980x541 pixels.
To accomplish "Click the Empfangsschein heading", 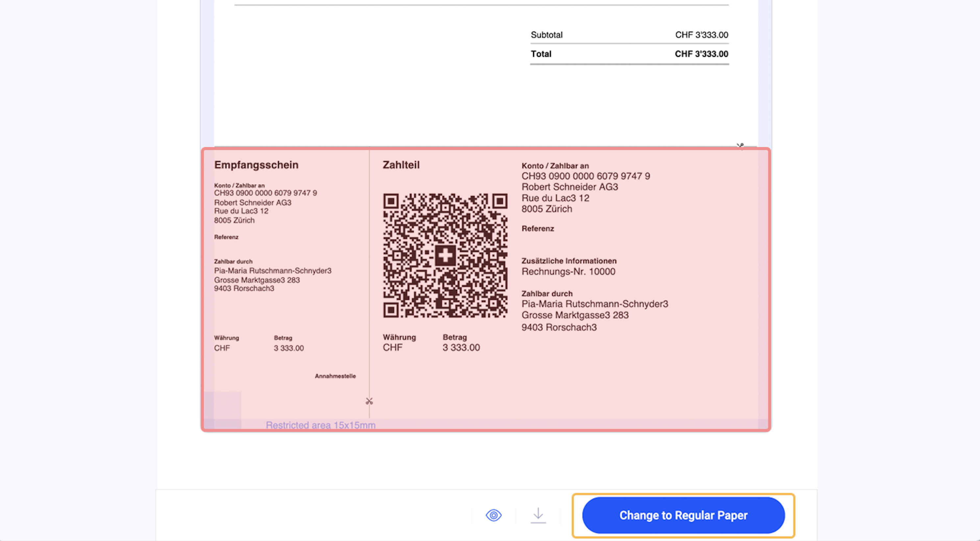I will click(x=256, y=165).
